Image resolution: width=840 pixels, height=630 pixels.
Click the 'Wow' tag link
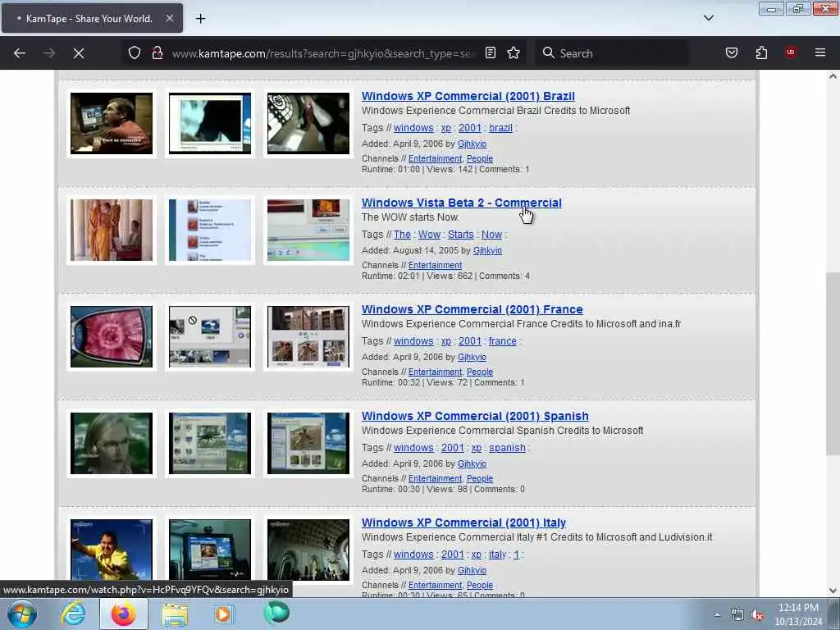point(429,235)
